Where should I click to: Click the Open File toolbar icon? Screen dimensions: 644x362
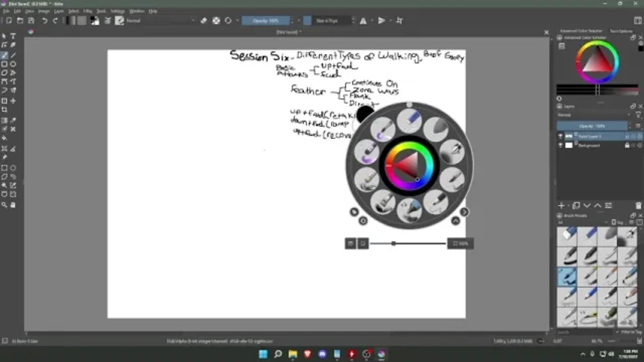tap(20, 21)
